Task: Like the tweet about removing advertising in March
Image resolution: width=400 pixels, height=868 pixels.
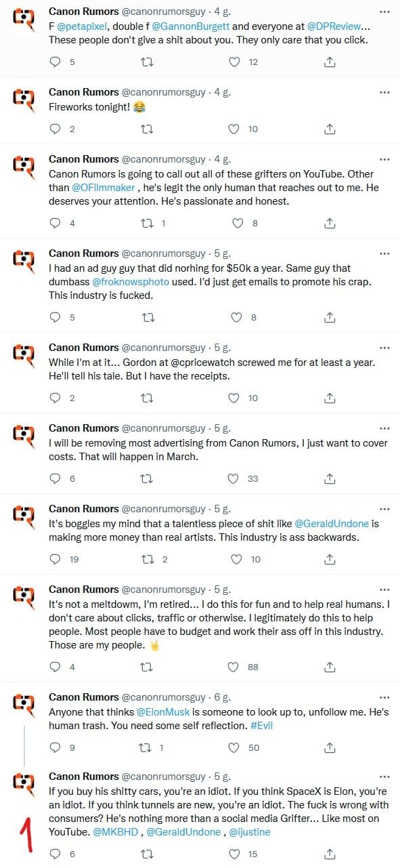Action: point(234,478)
